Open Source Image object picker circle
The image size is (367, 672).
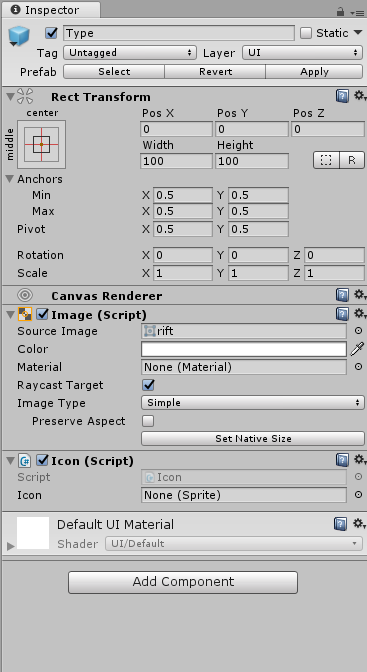tap(358, 331)
